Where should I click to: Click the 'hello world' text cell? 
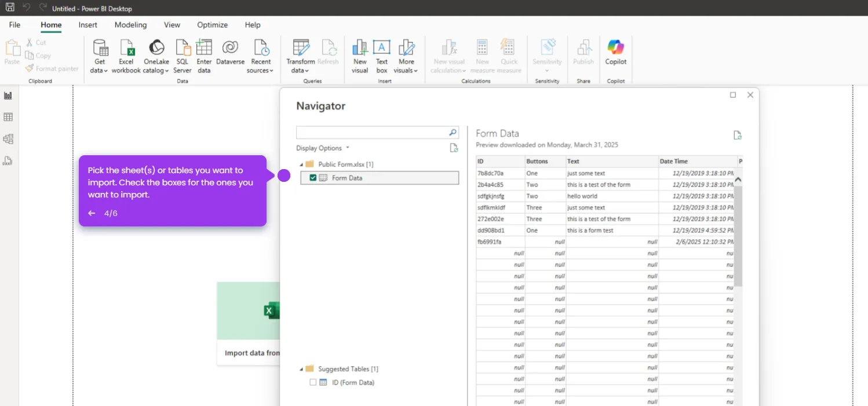(x=612, y=196)
